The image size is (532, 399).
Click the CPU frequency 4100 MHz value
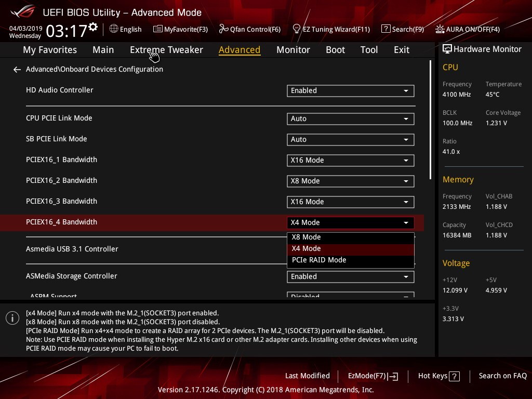(456, 95)
